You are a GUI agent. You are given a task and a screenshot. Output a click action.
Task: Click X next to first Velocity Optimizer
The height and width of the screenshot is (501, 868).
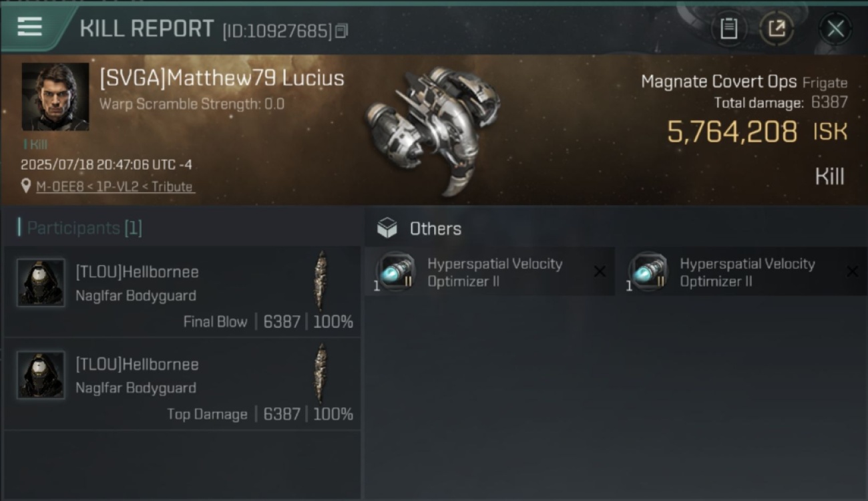[600, 271]
